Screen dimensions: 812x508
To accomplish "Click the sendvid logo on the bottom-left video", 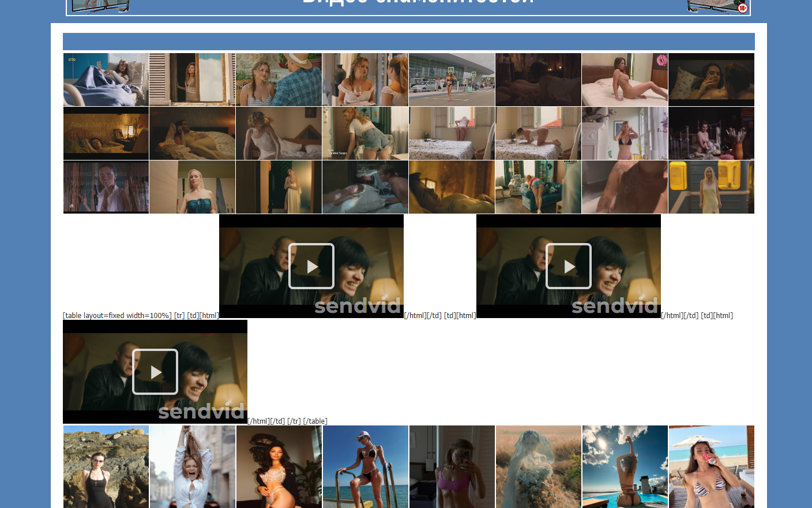I will coord(201,412).
